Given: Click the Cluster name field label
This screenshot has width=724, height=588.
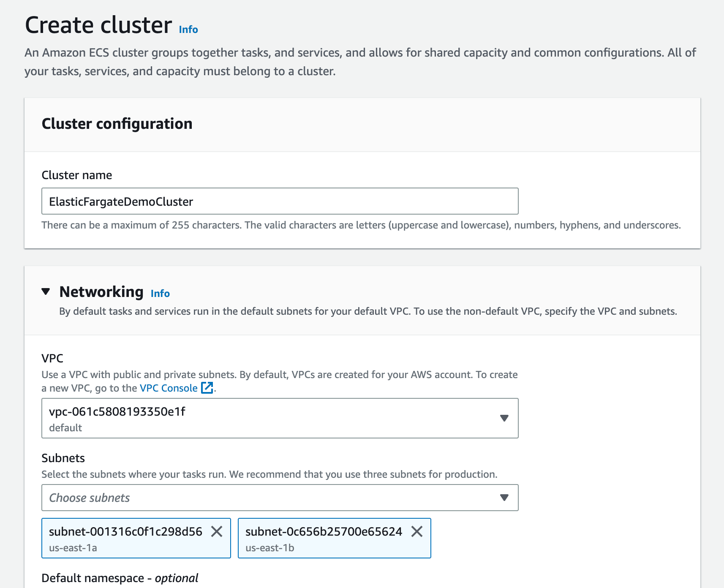Looking at the screenshot, I should [77, 175].
